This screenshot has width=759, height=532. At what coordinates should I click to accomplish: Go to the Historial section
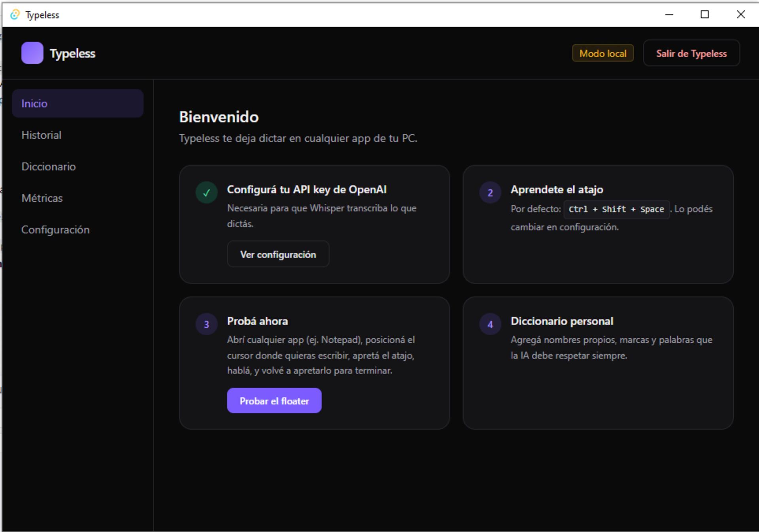pyautogui.click(x=77, y=135)
